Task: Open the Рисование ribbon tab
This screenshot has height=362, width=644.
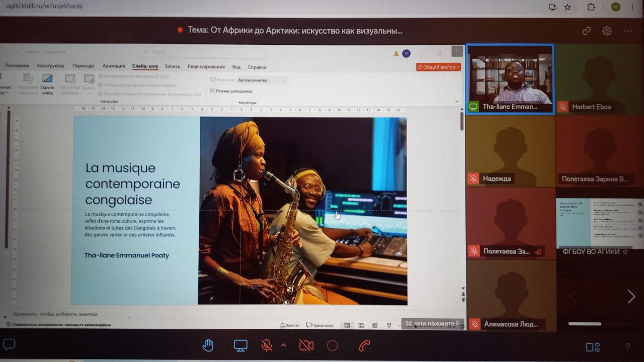Action: [17, 66]
